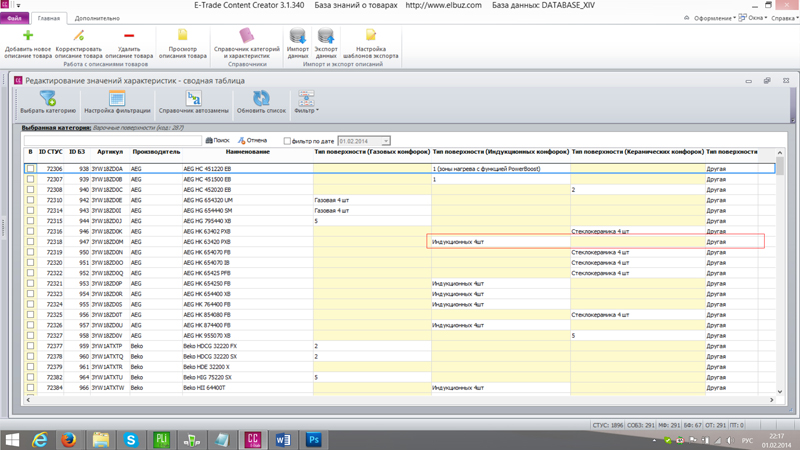Image resolution: width=800 pixels, height=450 pixels.
Task: Select checkbox of row ID 72377
Action: pos(31,346)
